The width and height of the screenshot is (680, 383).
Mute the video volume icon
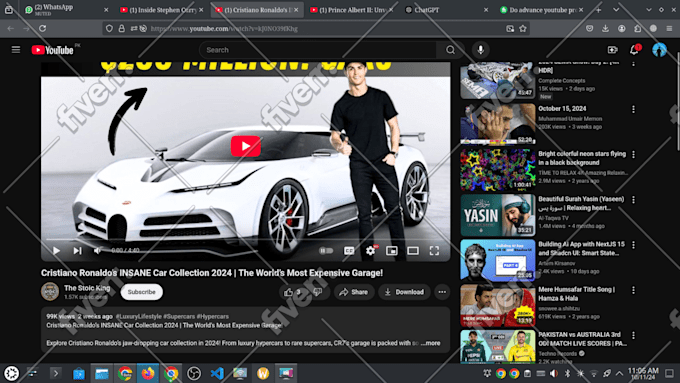click(98, 251)
